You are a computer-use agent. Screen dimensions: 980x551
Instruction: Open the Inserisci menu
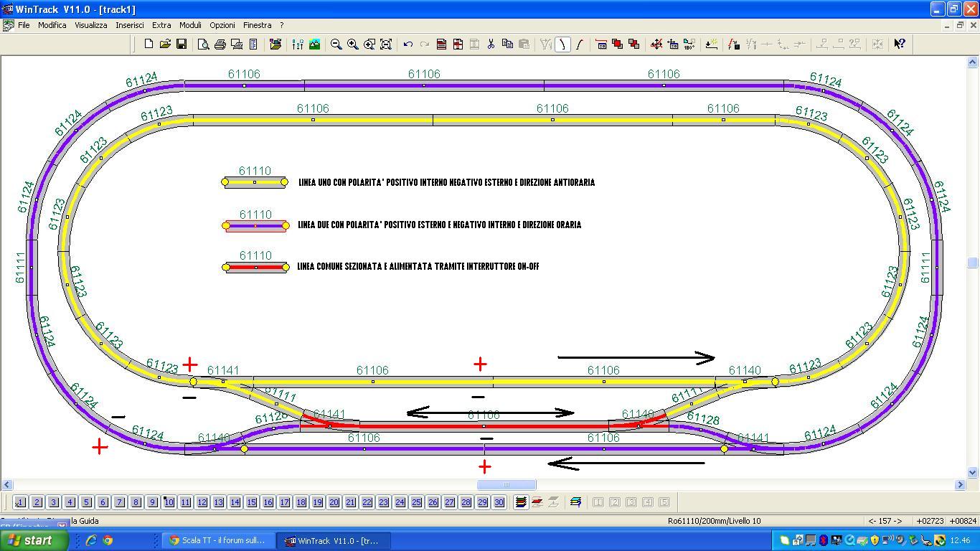click(130, 25)
